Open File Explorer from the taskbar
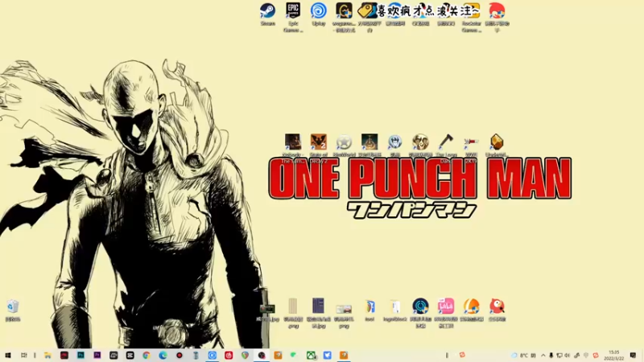 [47, 355]
